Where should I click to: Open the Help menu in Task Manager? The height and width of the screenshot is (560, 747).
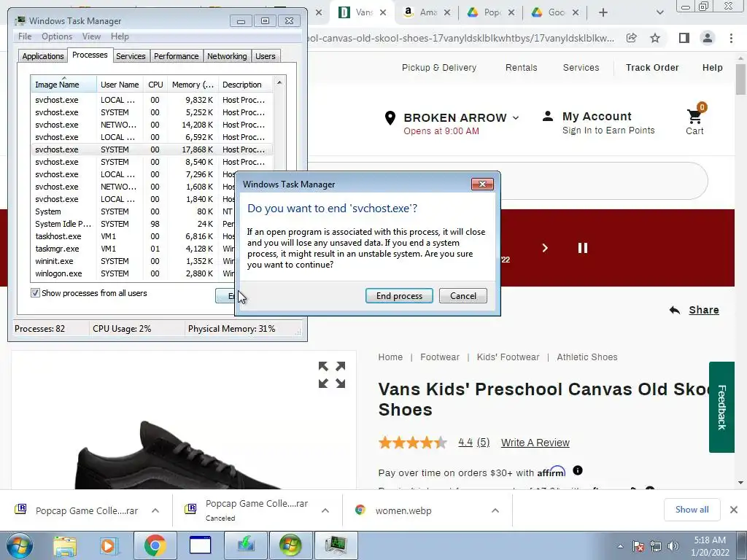[120, 36]
